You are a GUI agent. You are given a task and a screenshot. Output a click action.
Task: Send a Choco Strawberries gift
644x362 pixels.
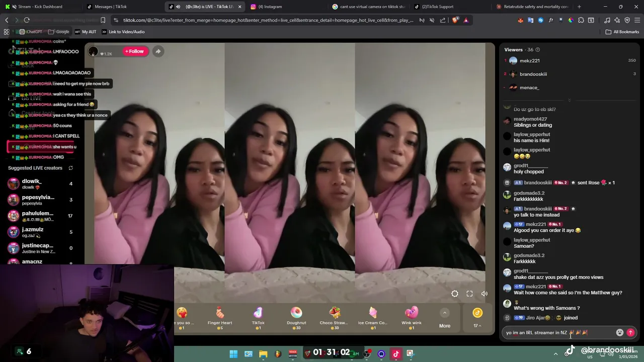click(334, 318)
